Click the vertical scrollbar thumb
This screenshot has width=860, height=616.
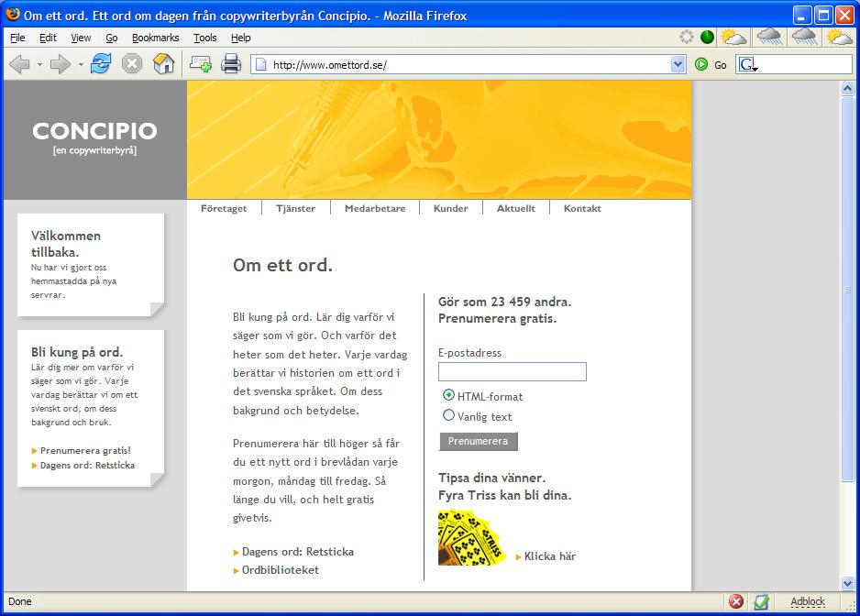click(x=847, y=289)
